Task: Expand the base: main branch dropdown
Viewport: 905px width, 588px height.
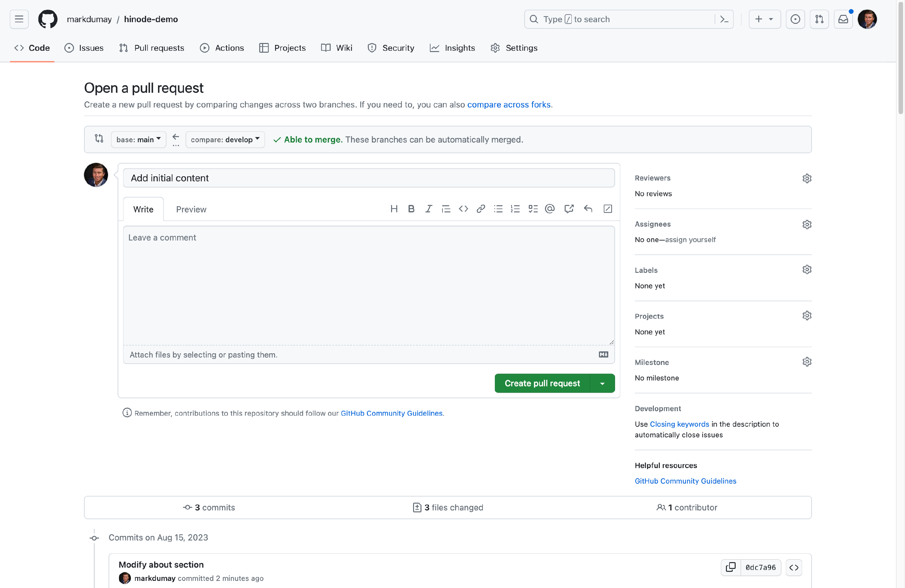Action: click(138, 140)
